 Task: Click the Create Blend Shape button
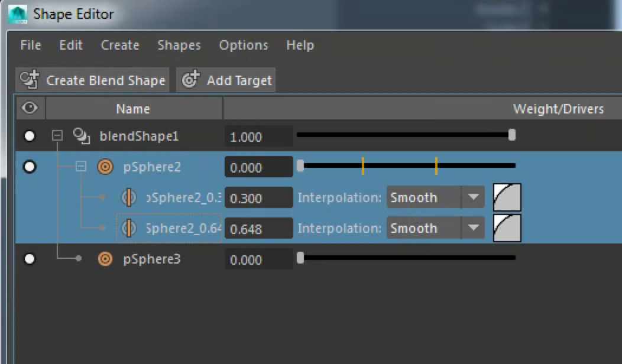pyautogui.click(x=92, y=80)
